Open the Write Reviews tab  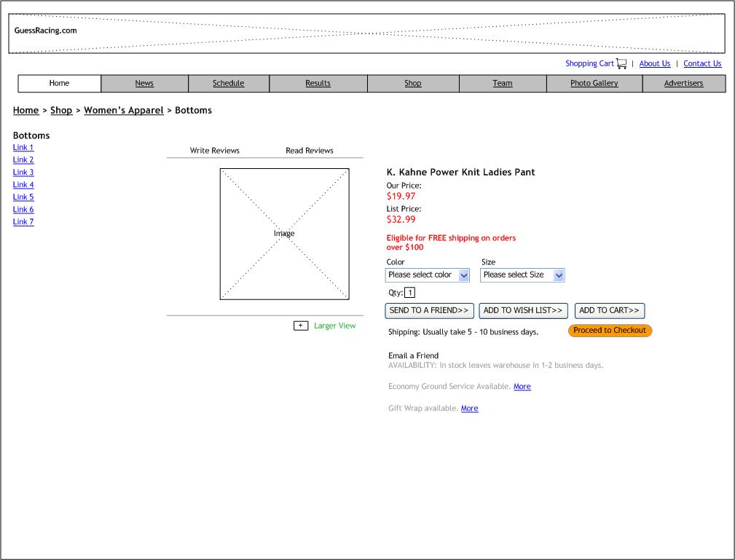214,151
